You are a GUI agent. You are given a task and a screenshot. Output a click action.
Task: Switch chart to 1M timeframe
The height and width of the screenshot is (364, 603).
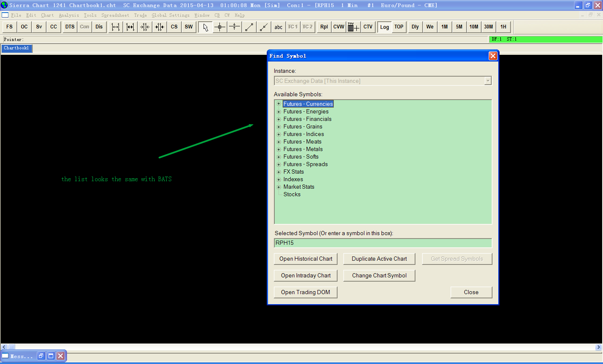(445, 27)
